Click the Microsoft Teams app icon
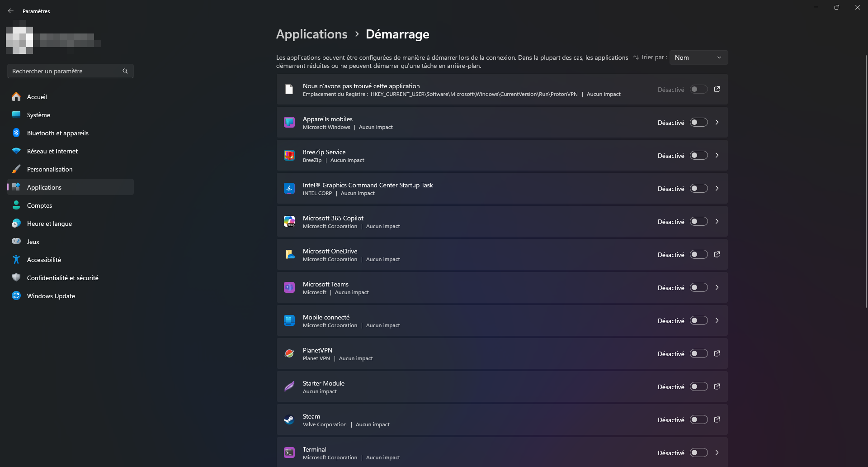This screenshot has width=868, height=467. tap(289, 287)
